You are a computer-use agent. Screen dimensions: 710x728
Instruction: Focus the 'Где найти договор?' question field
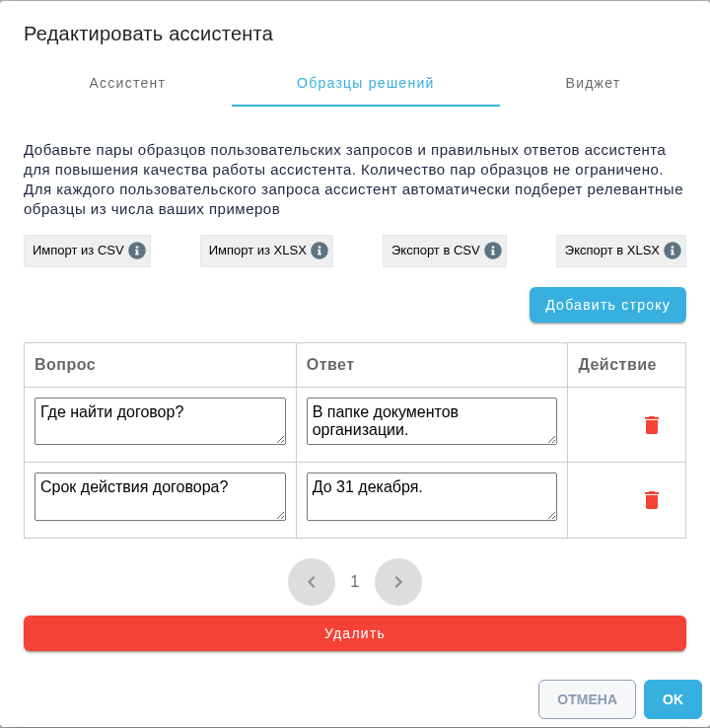(160, 421)
